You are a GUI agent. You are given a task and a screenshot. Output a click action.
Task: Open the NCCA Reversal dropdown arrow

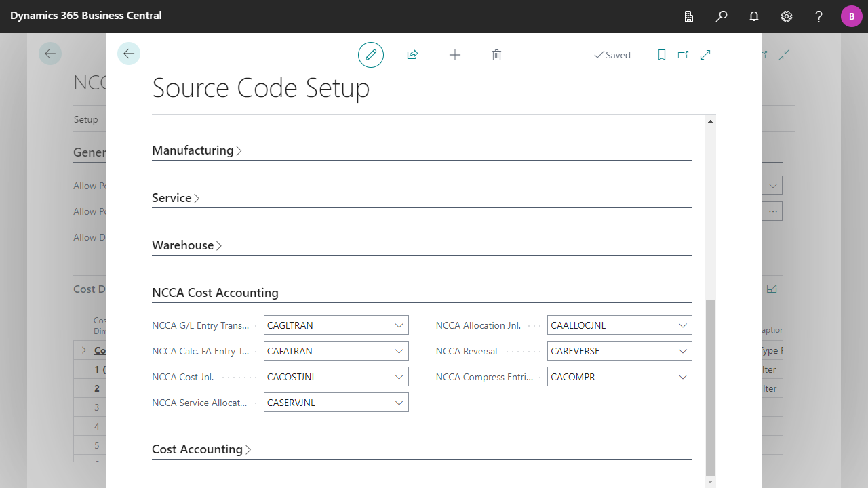pos(683,351)
